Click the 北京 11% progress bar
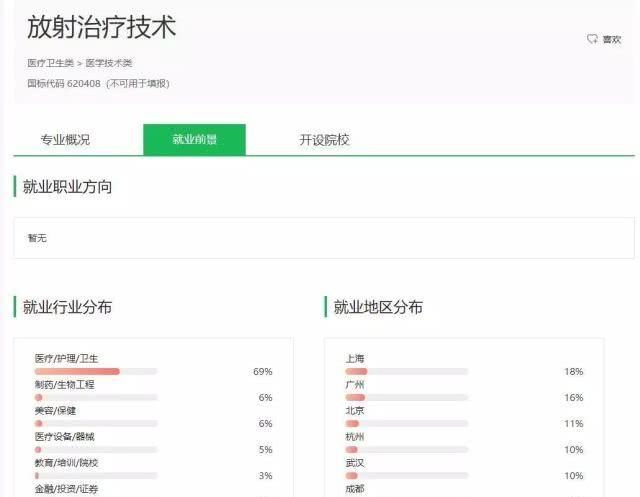This screenshot has height=497, width=640. 407,424
